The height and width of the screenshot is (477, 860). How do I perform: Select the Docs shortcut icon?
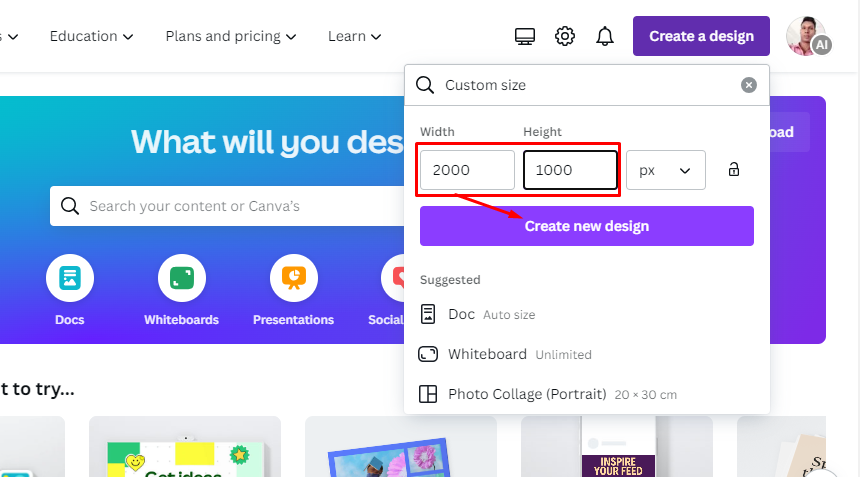pyautogui.click(x=70, y=279)
